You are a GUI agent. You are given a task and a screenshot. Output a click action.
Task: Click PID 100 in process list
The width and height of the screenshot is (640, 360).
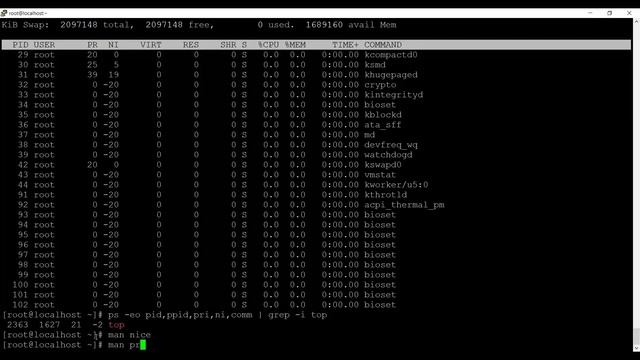point(20,285)
